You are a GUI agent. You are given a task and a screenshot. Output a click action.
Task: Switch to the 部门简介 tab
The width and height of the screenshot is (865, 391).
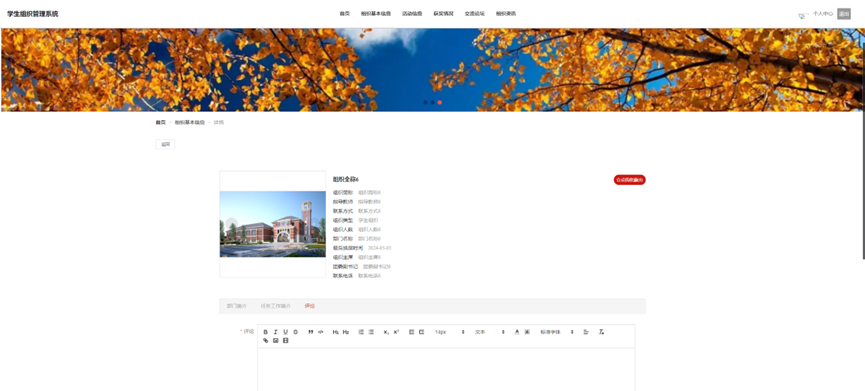237,306
